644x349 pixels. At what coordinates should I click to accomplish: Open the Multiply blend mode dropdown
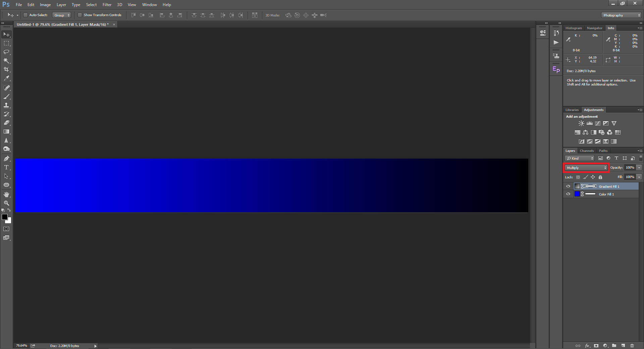[x=586, y=168]
